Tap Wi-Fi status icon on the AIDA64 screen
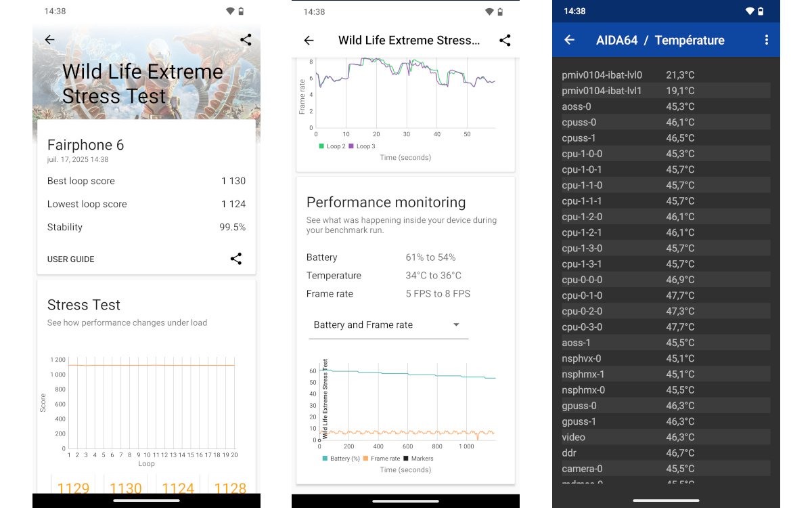This screenshot has width=812, height=508. pyautogui.click(x=750, y=12)
